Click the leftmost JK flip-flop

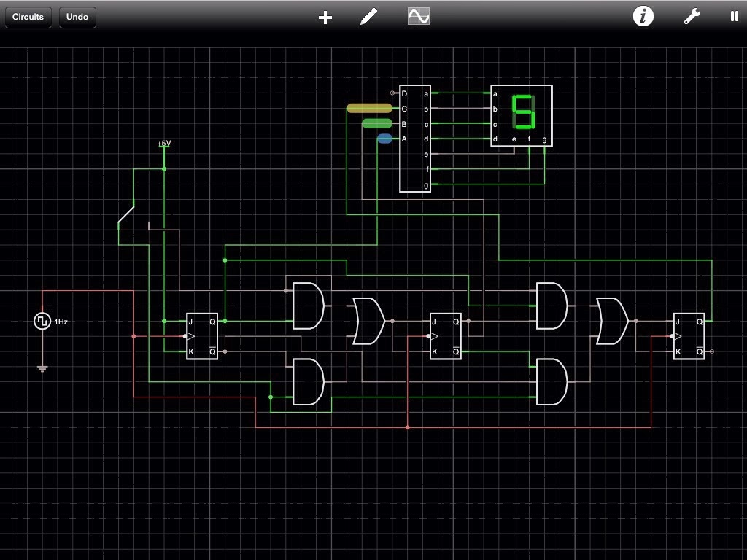point(201,335)
